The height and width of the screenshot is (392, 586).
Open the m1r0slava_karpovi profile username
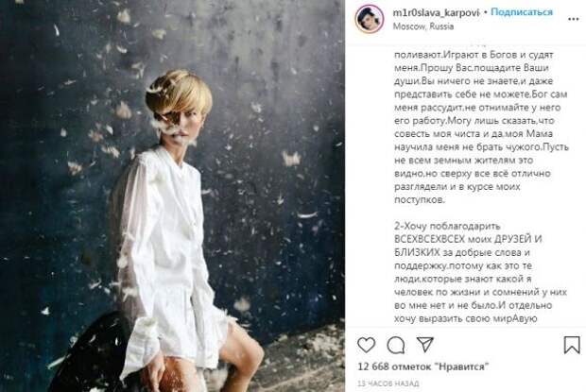(436, 12)
